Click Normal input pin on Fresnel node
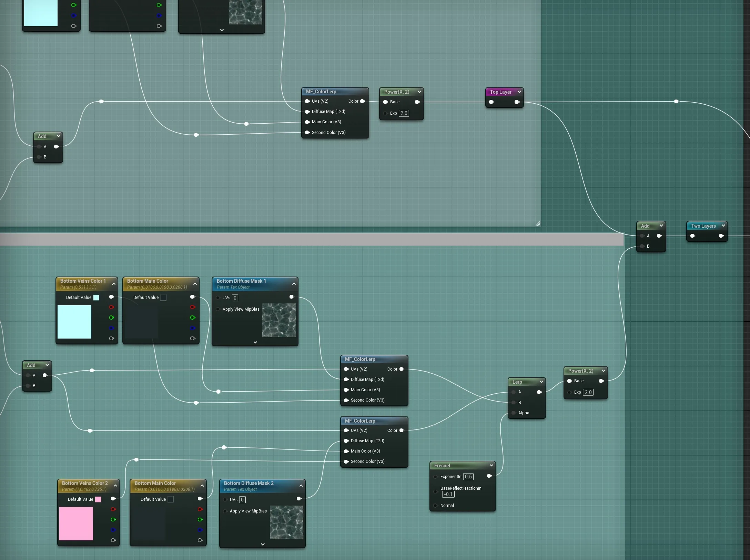 [435, 506]
